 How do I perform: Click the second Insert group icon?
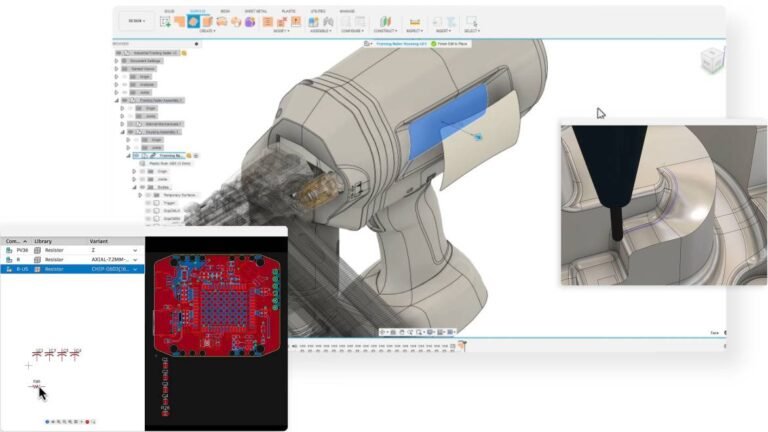tap(451, 22)
